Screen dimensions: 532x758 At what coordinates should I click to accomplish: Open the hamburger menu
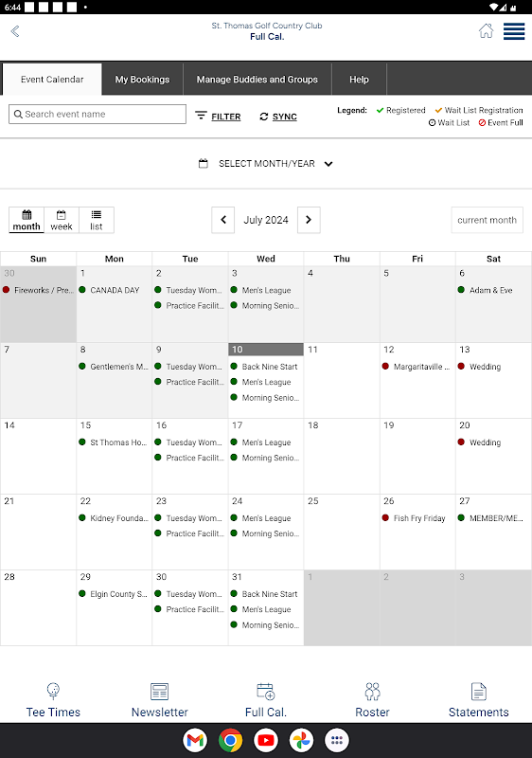pyautogui.click(x=514, y=31)
